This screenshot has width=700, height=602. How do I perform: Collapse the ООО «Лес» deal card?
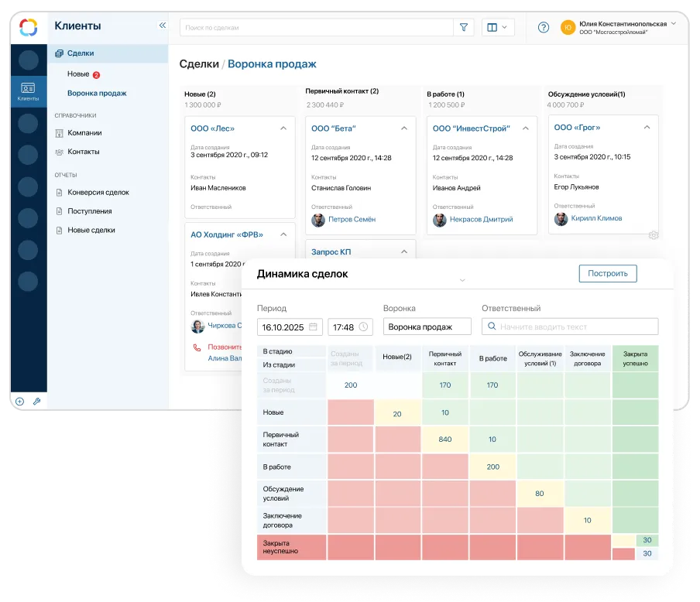click(x=283, y=128)
